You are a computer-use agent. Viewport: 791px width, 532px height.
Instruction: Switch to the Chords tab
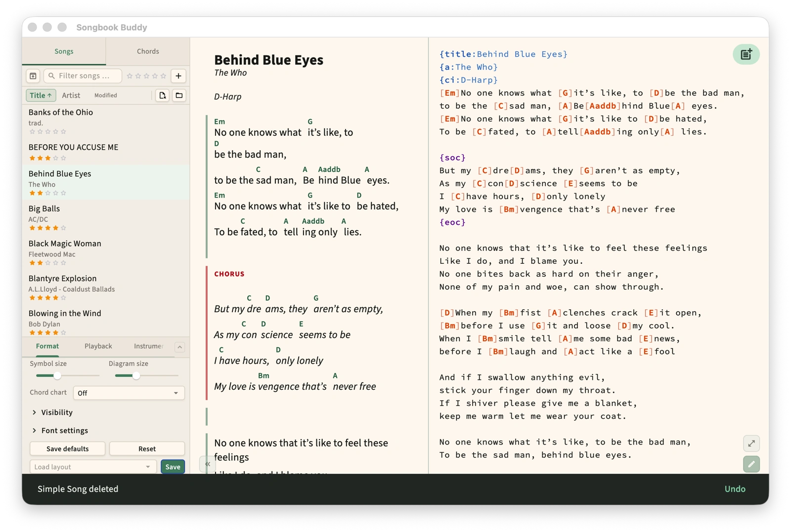tap(148, 51)
